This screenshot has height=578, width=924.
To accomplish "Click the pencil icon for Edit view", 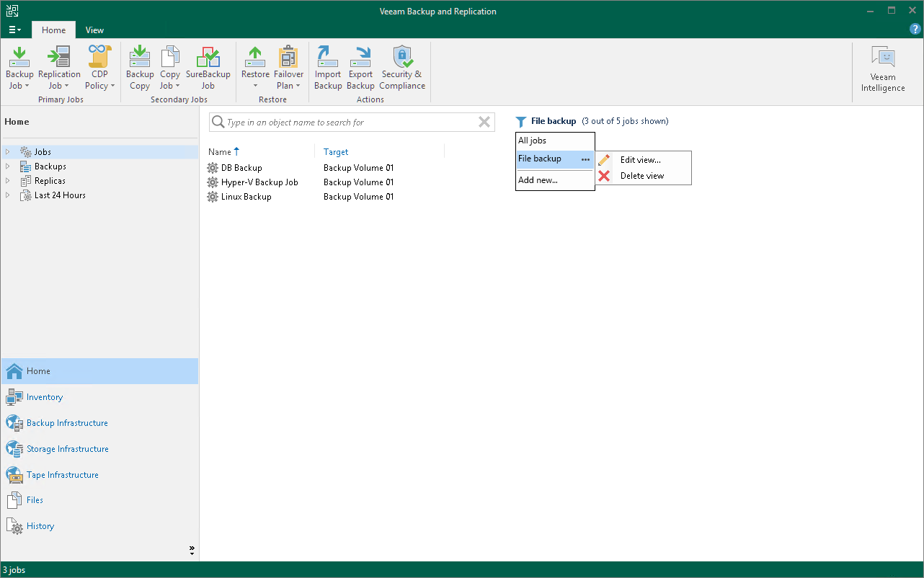I will point(604,160).
